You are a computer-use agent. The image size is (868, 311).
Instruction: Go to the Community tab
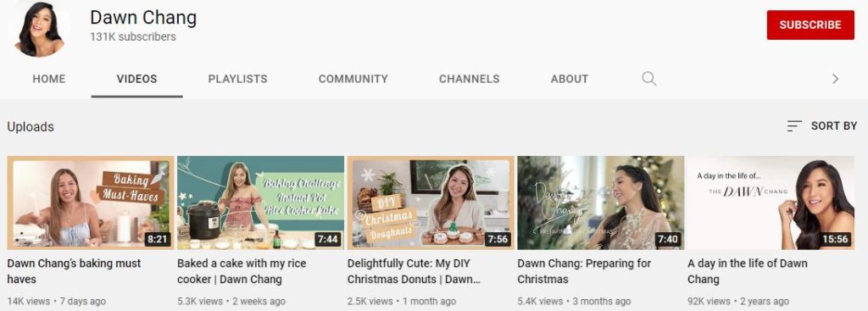click(x=353, y=79)
